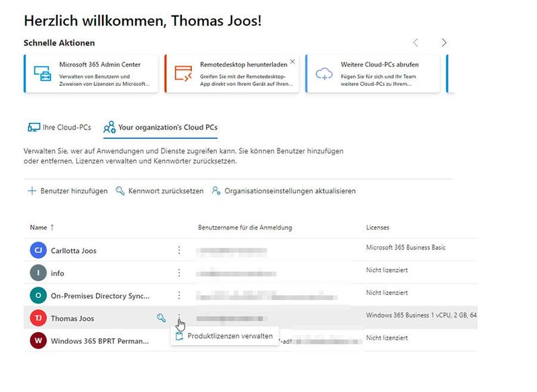Choose Produktlizenzen verwalten from the menu
537x392 pixels.
point(225,336)
